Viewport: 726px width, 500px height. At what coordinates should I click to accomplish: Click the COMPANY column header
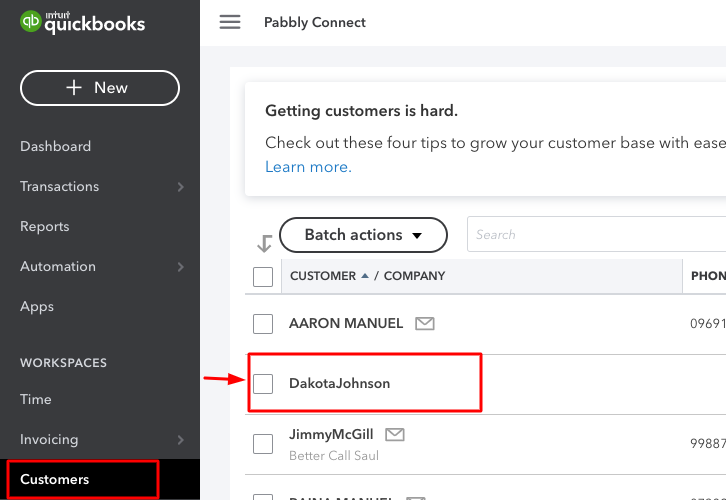pos(414,276)
